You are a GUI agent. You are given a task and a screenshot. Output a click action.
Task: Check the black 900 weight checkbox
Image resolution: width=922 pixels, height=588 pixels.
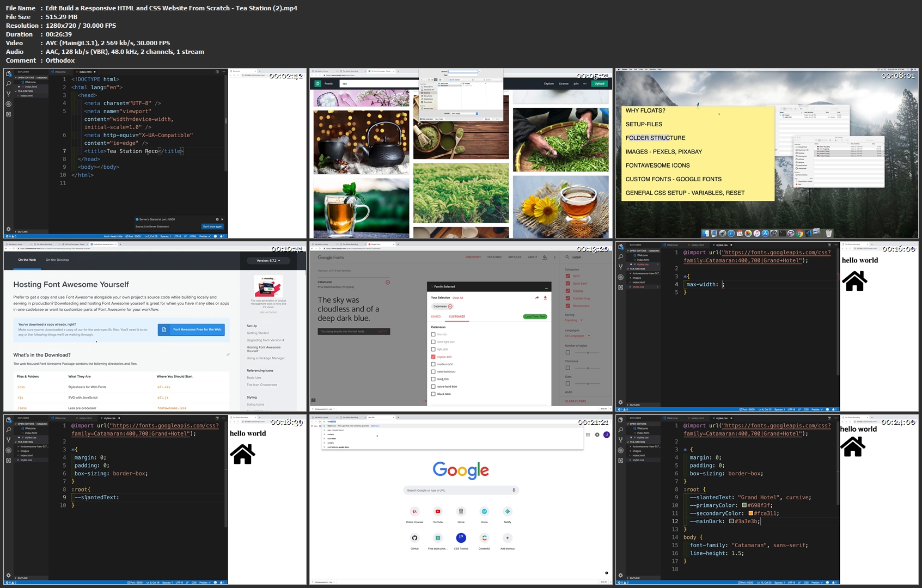tap(433, 394)
